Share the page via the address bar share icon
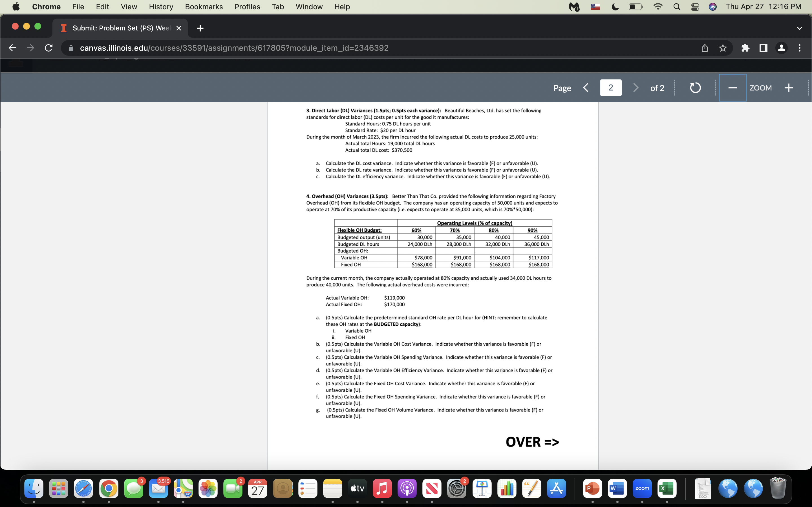Screen dimensions: 812x507 pos(704,48)
